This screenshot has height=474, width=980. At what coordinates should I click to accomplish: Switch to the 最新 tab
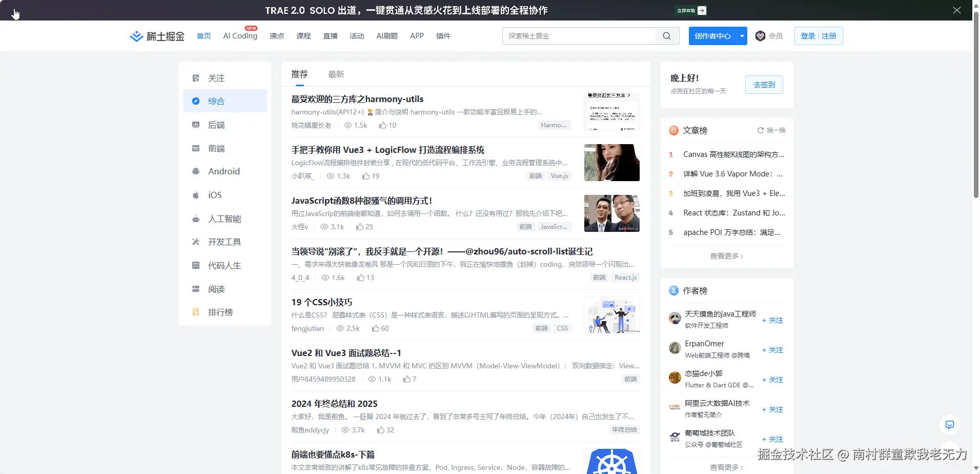click(336, 74)
